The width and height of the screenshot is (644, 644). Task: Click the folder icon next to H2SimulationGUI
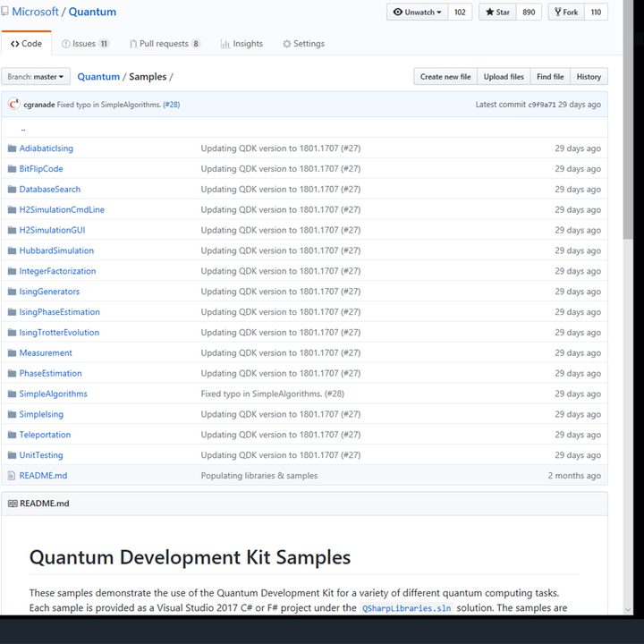(12, 230)
